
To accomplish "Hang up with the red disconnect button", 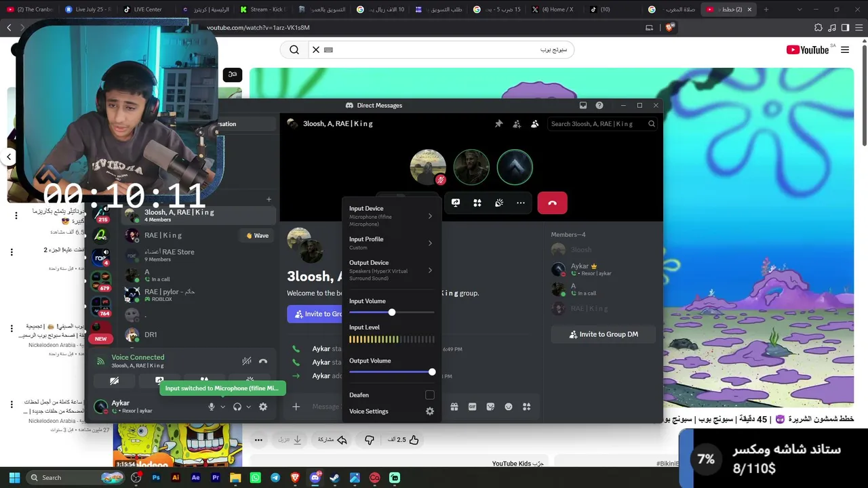I will click(552, 203).
